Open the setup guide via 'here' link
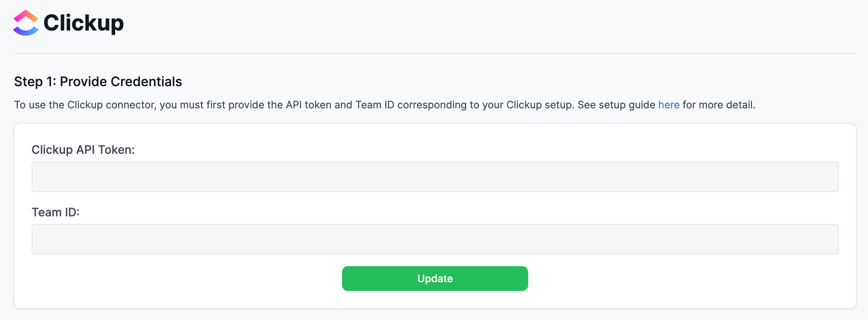Screen dimensions: 868x320 (669, 105)
